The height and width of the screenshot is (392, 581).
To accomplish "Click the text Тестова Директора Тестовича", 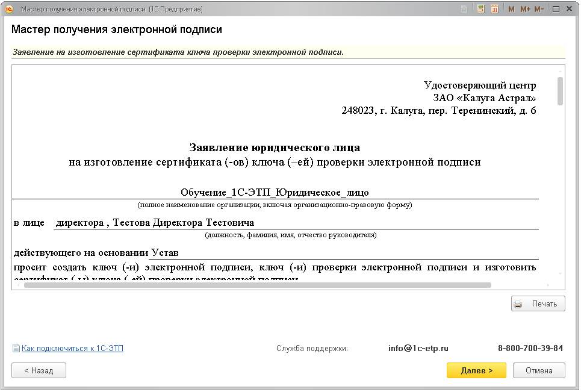I will (x=184, y=223).
